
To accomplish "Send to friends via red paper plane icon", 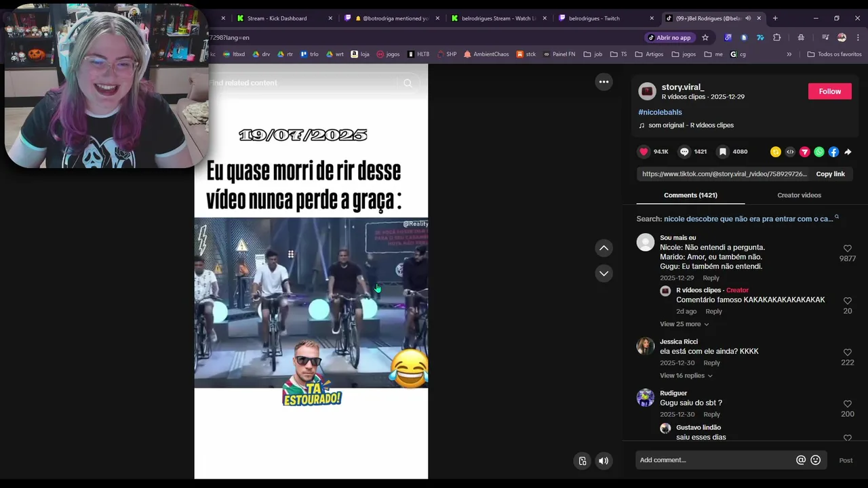I will tap(805, 152).
